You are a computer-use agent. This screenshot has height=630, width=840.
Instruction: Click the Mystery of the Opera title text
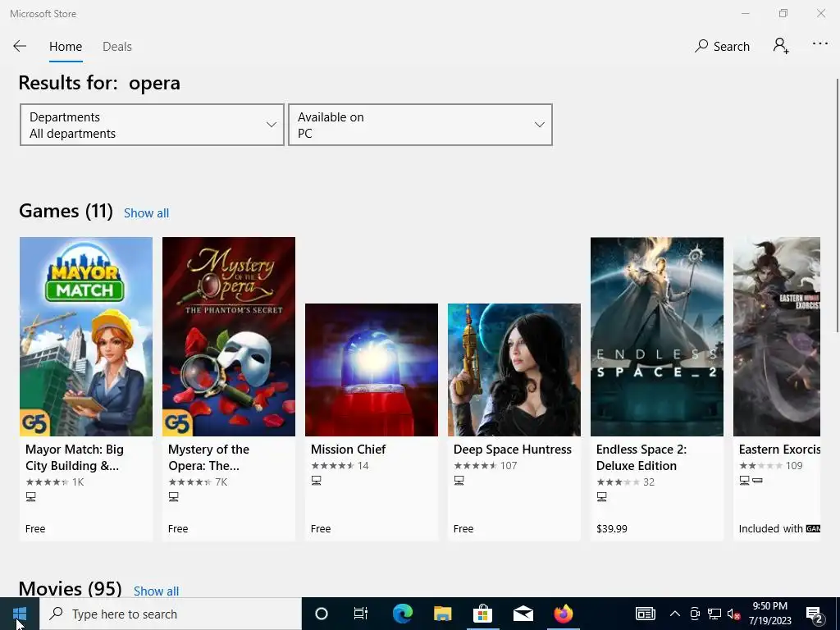[x=208, y=458]
